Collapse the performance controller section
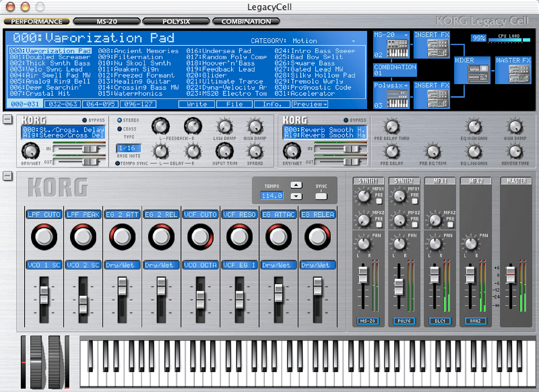Screen dimensions: 539x392 (x=7, y=176)
